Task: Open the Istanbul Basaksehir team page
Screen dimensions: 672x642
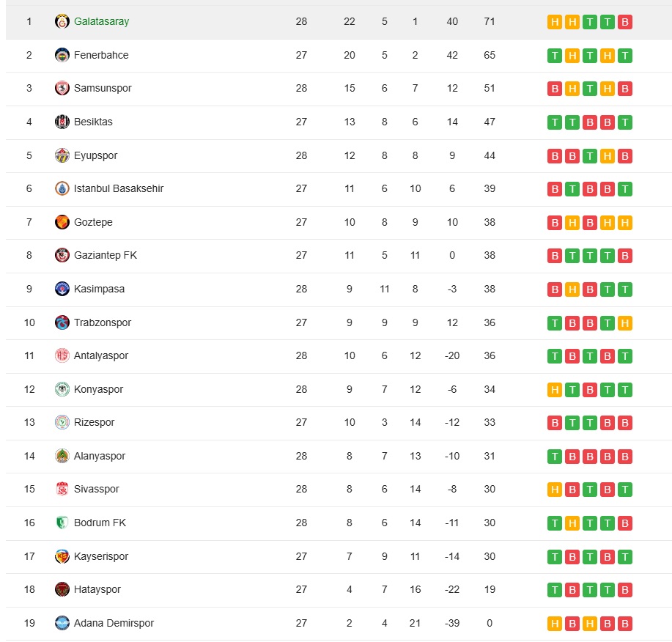Action: (118, 188)
